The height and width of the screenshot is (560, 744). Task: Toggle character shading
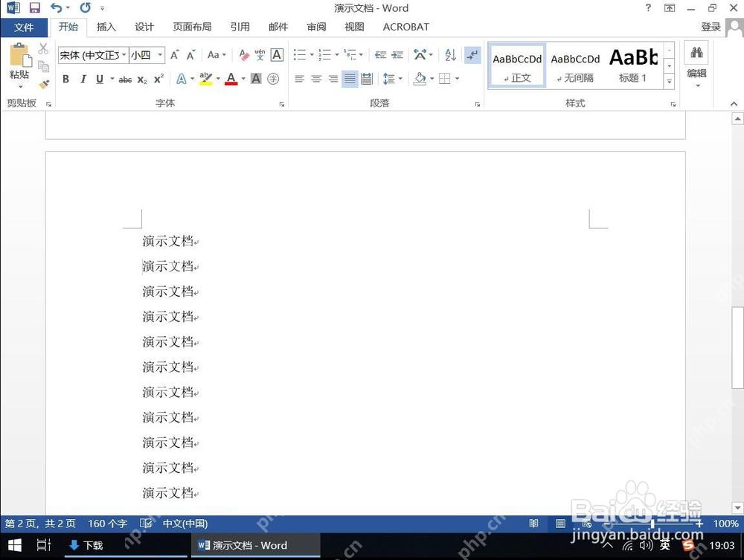click(256, 79)
